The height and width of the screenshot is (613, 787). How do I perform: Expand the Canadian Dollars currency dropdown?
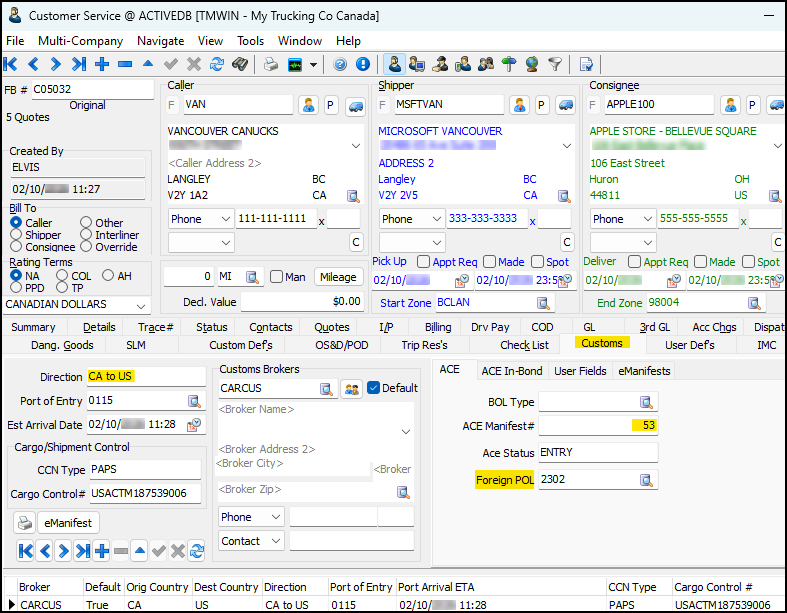(x=140, y=306)
